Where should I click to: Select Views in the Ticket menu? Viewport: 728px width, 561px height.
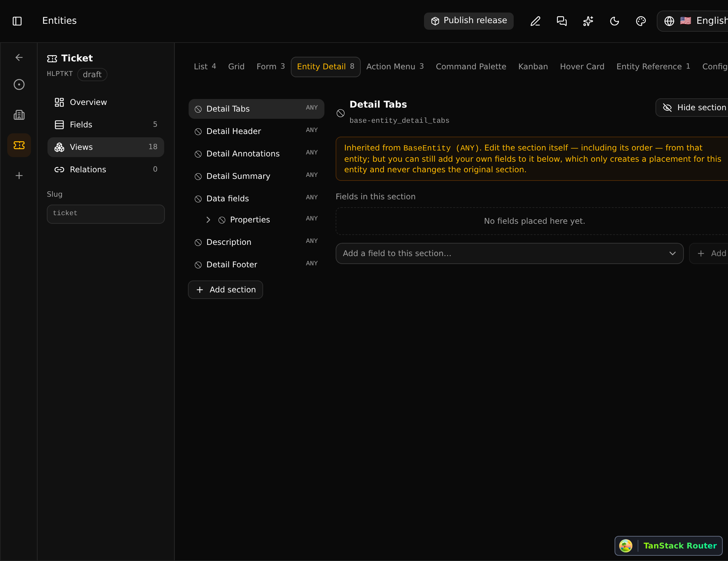point(106,147)
